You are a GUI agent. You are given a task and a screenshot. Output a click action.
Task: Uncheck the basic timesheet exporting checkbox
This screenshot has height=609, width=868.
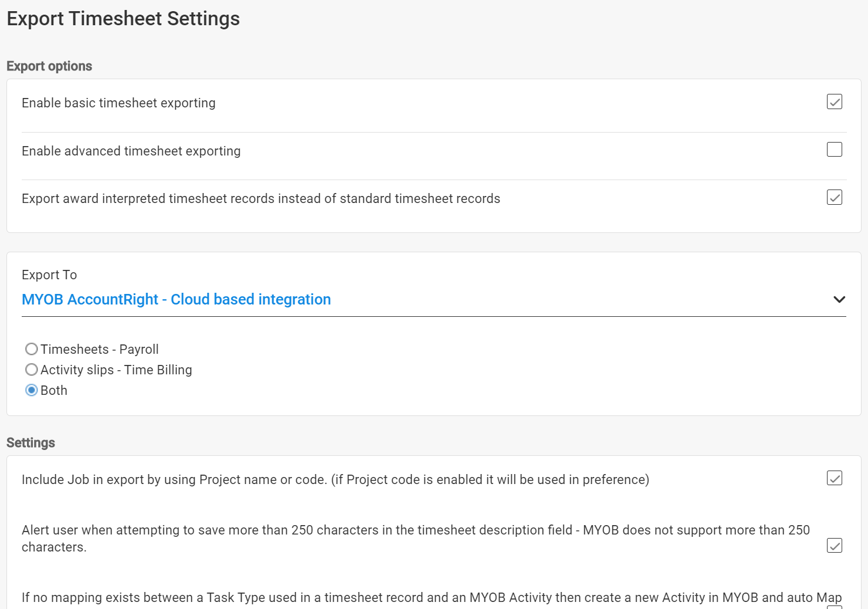pyautogui.click(x=834, y=102)
